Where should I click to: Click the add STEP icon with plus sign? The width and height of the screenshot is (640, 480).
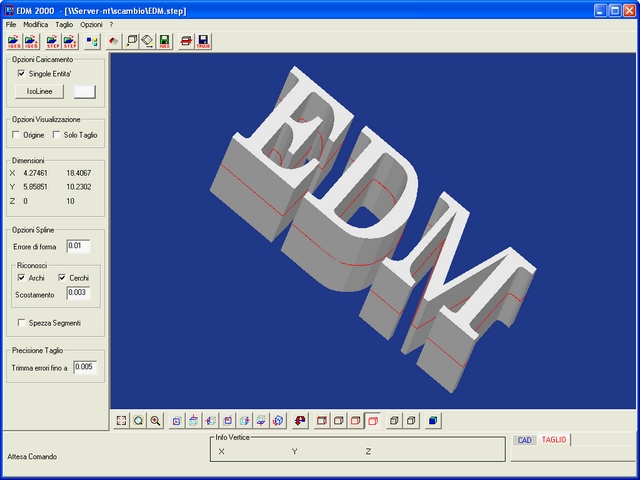pyautogui.click(x=70, y=41)
